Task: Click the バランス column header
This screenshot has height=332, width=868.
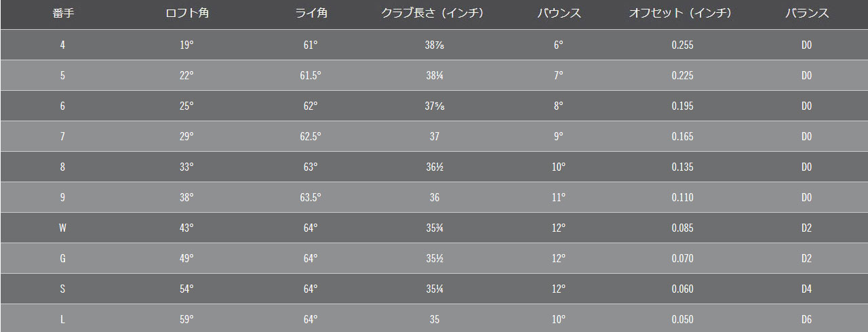Action: pyautogui.click(x=806, y=14)
